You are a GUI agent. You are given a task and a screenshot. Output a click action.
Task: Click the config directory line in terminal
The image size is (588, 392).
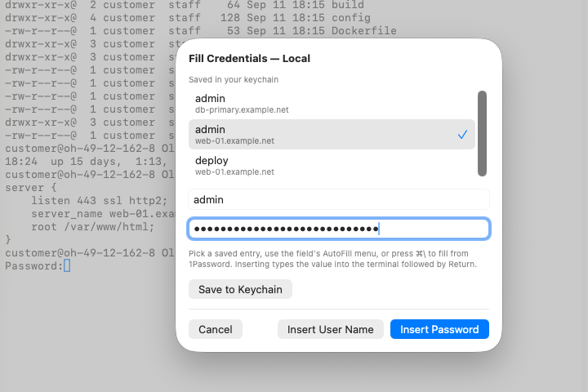point(188,18)
